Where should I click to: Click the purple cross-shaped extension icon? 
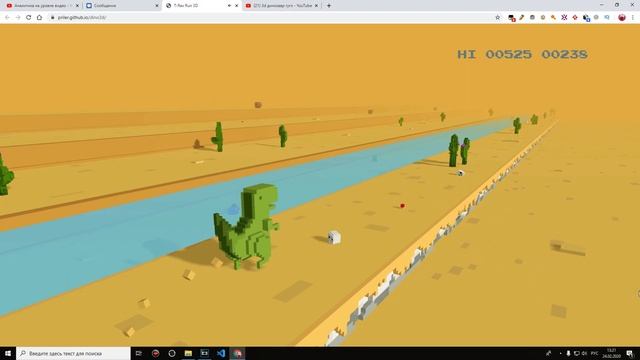pos(564,18)
